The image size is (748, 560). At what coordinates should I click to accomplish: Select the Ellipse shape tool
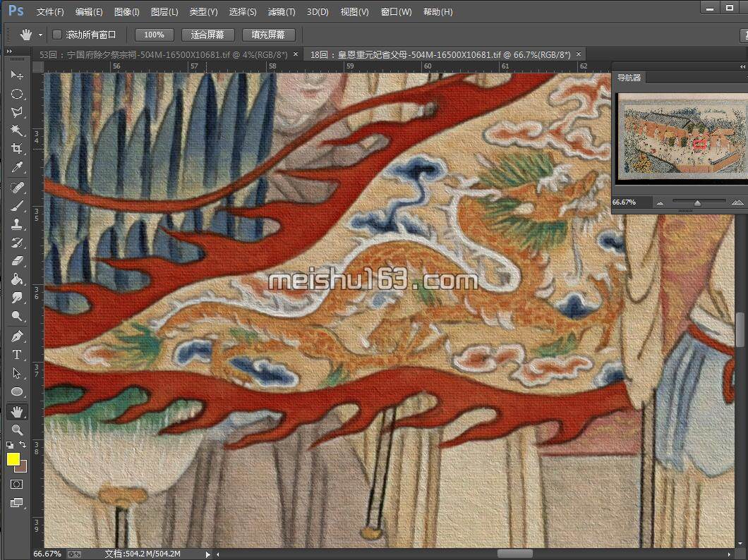(x=17, y=391)
